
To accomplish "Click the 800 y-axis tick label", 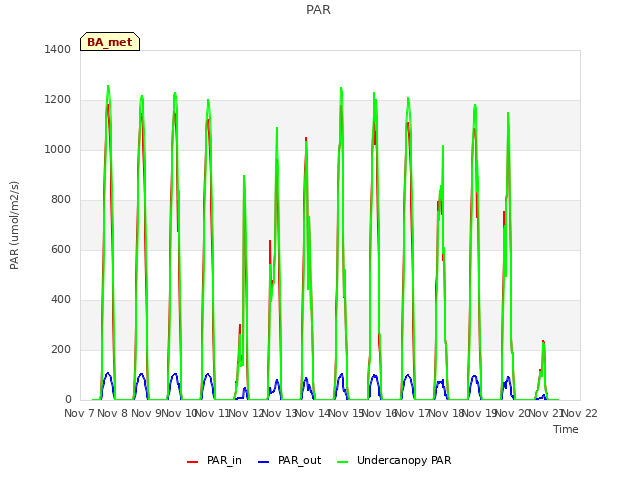I will point(61,200).
